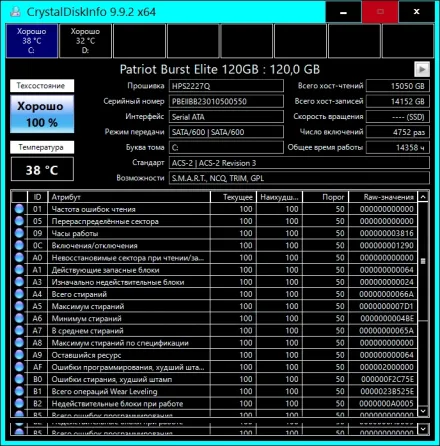Screen dimensions: 440x446
Task: Click status circle for attribute 0C row
Action: pyautogui.click(x=19, y=245)
